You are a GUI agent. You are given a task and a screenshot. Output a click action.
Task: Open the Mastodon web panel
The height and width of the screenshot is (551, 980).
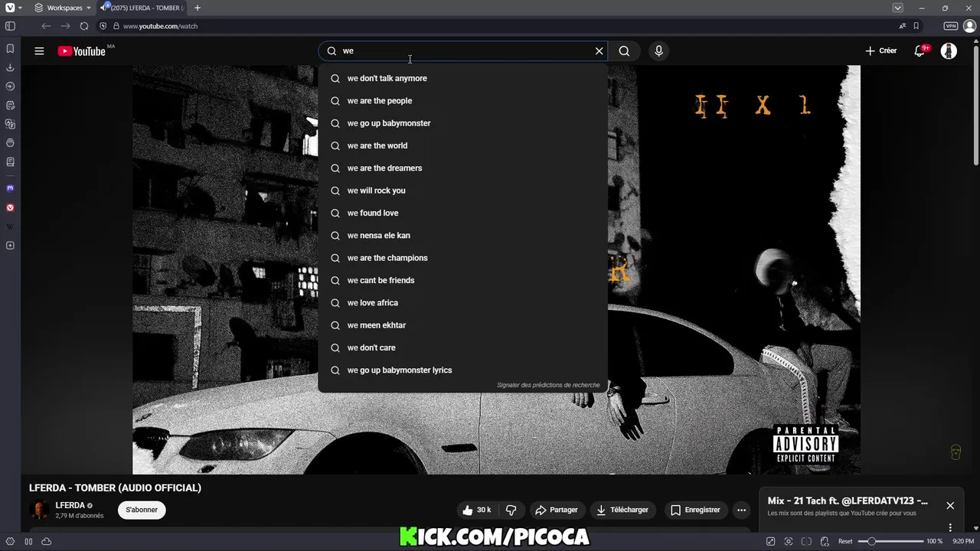[10, 188]
